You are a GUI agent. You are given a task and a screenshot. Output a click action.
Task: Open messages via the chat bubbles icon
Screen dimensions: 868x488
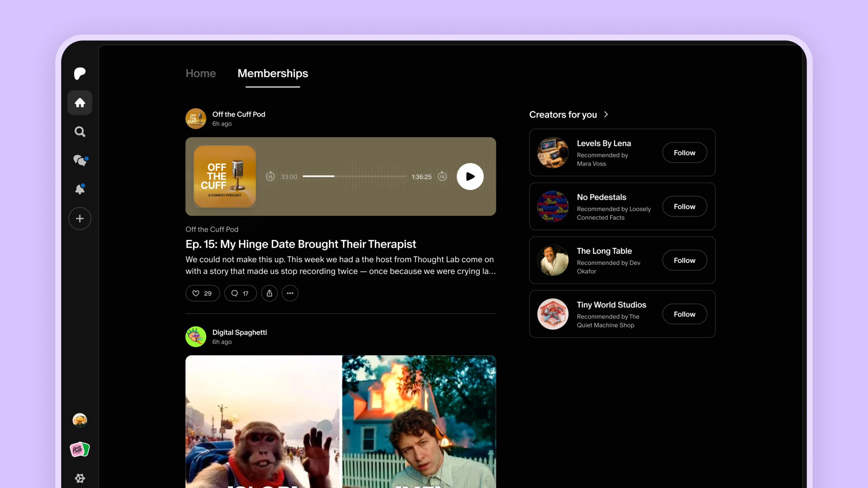point(81,160)
